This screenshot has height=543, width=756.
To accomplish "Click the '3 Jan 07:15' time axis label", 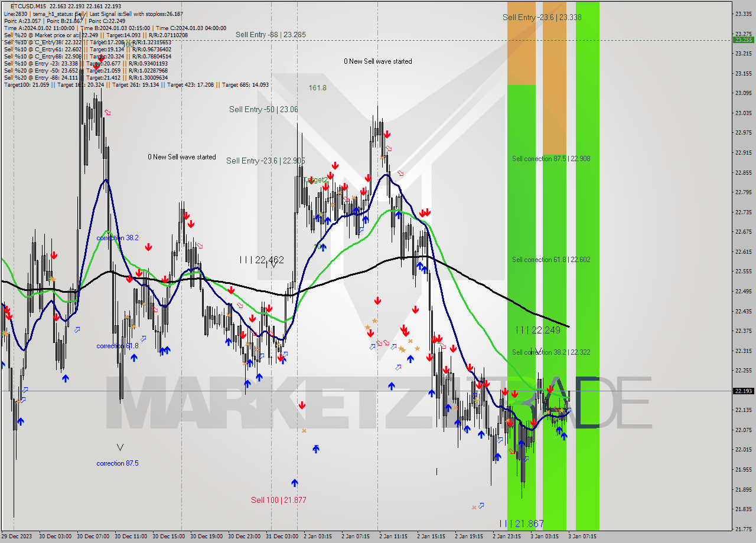I will point(582,537).
